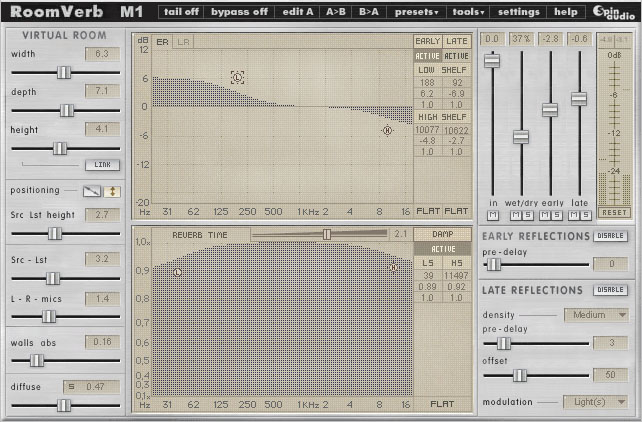The image size is (642, 422).
Task: Open the modulation Light(s) dropdown
Action: pos(596,402)
